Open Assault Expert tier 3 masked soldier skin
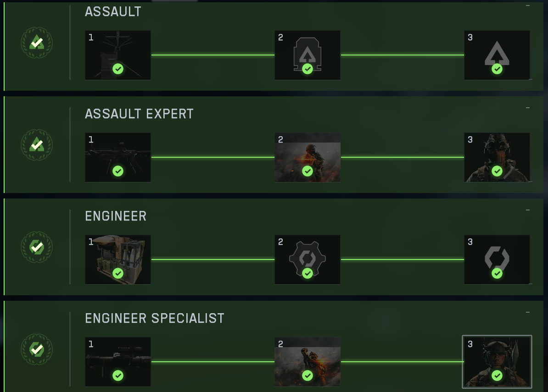 [x=497, y=157]
